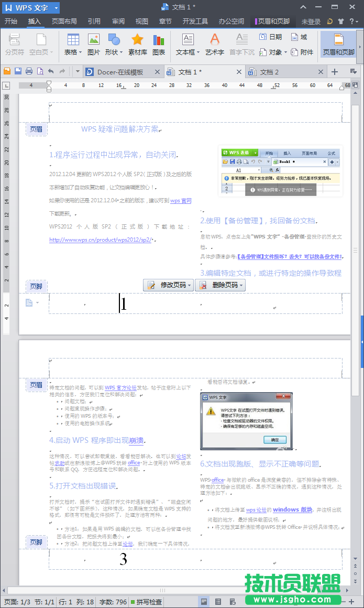Insert a picture using 图片 icon
This screenshot has width=364, height=608.
(93, 44)
